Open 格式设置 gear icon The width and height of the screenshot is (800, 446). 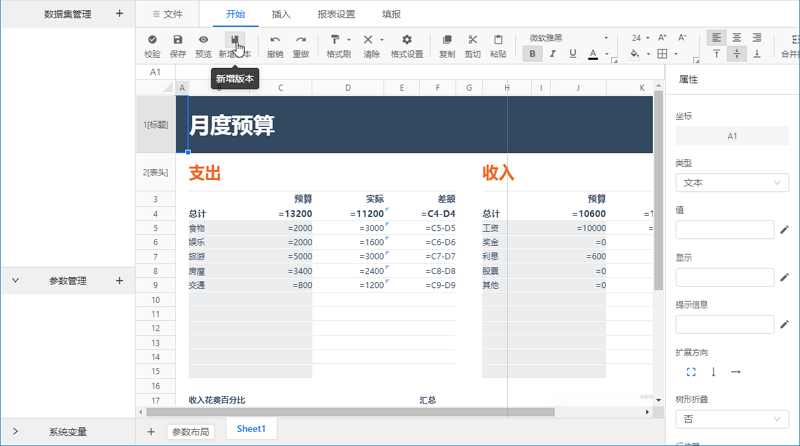(x=407, y=39)
